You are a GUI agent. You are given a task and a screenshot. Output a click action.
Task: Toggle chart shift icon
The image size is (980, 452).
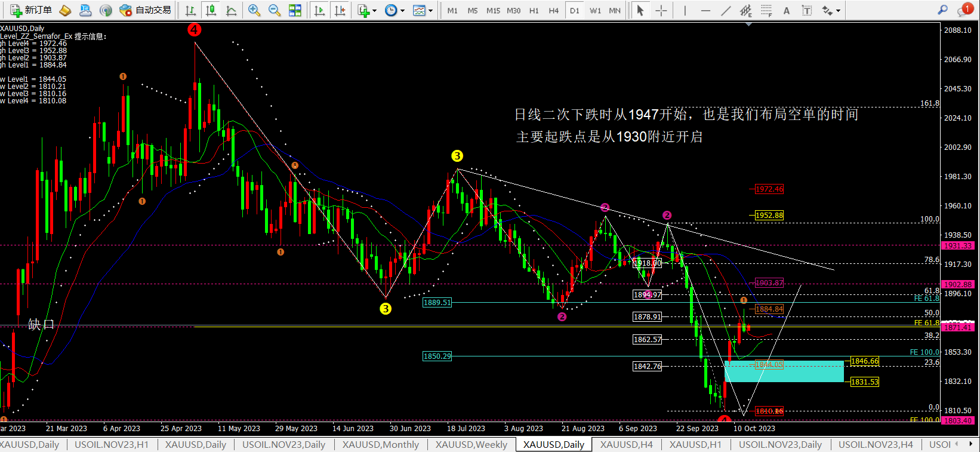[340, 10]
